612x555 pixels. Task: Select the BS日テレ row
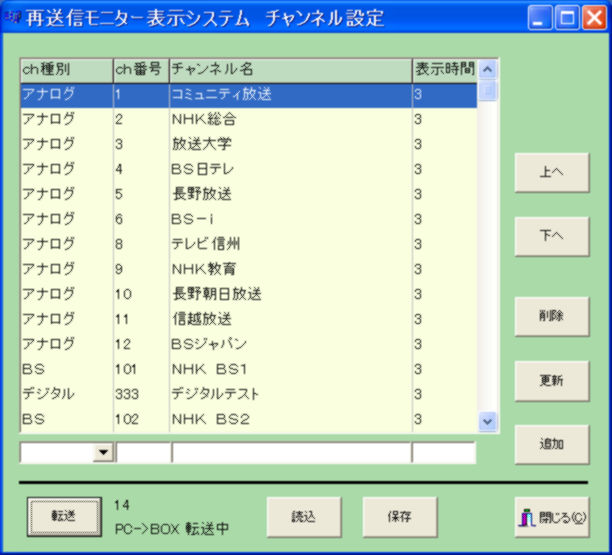pos(249,169)
